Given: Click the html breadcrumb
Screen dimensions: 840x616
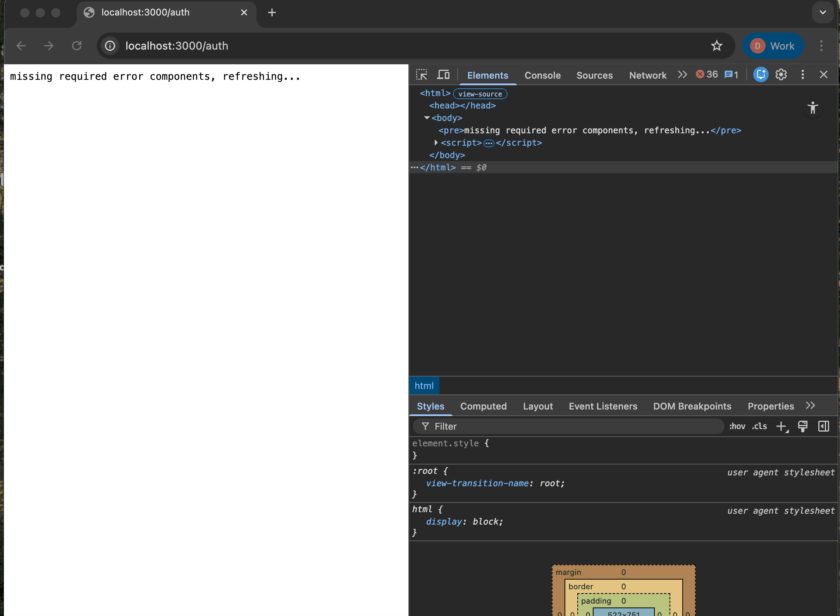Looking at the screenshot, I should pyautogui.click(x=424, y=386).
